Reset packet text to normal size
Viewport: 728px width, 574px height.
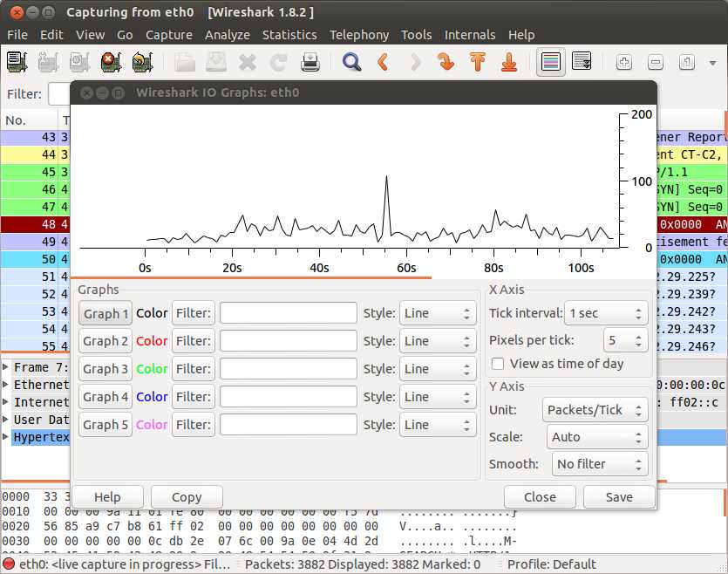click(687, 62)
